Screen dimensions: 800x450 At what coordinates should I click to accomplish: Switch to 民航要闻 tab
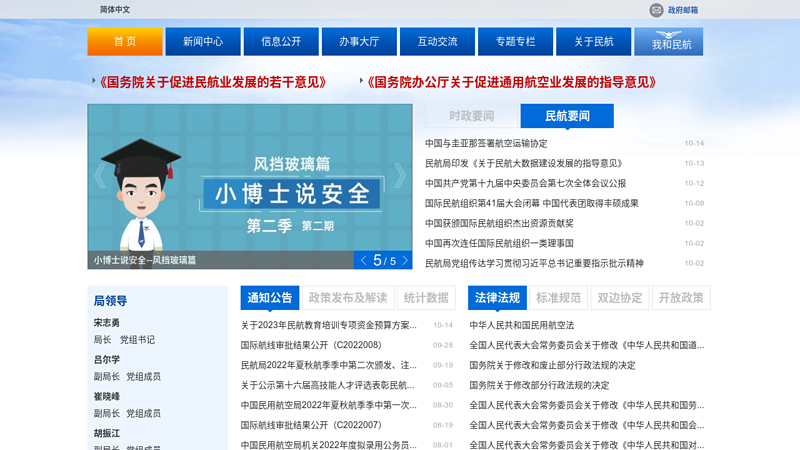(567, 116)
